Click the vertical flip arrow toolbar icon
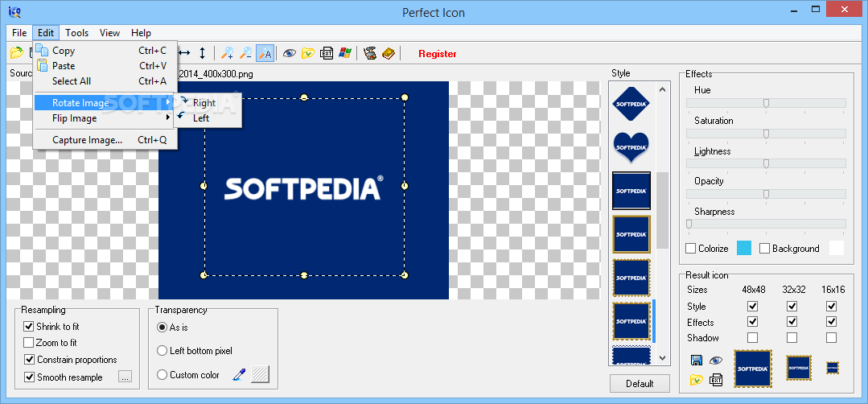The image size is (868, 404). 202,53
